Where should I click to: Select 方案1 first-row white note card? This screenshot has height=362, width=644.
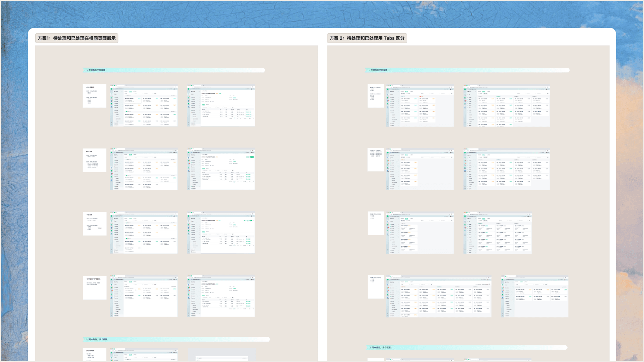click(94, 96)
